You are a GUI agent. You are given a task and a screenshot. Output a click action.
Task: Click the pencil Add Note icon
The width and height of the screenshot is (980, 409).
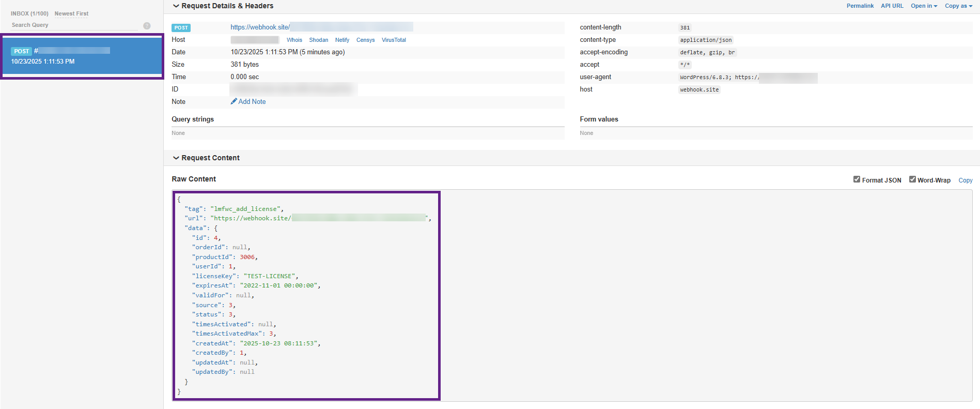[234, 102]
